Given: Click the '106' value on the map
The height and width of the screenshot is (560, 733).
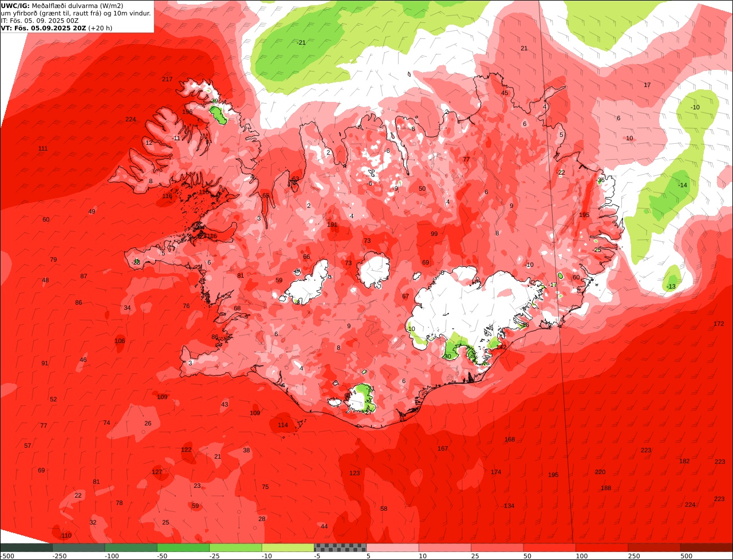Looking at the screenshot, I should pyautogui.click(x=120, y=341).
